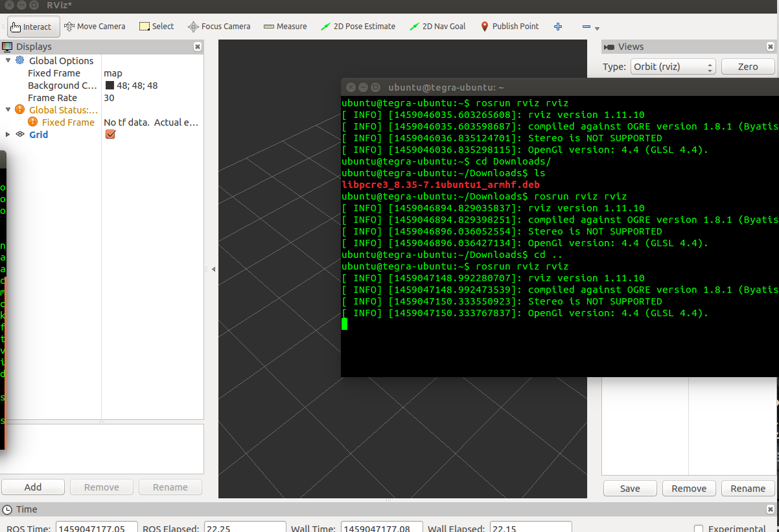Collapse the Global Status tree item

pyautogui.click(x=8, y=110)
